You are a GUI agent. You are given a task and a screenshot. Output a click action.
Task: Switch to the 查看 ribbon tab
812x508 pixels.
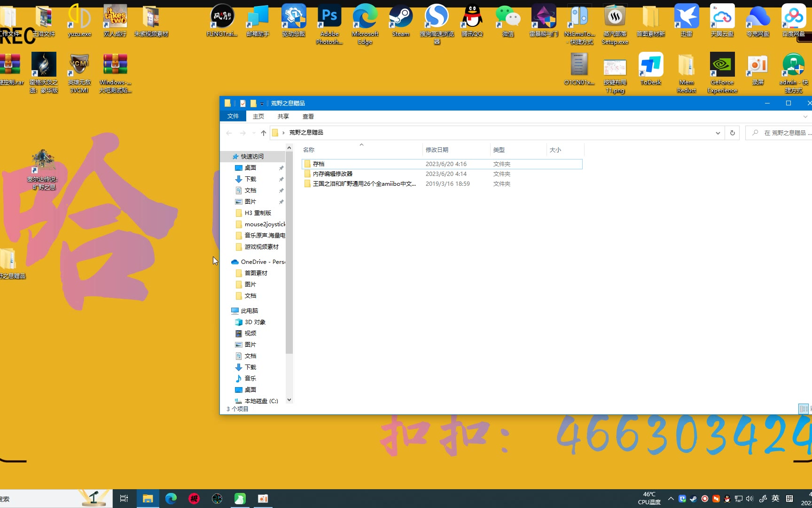[308, 116]
